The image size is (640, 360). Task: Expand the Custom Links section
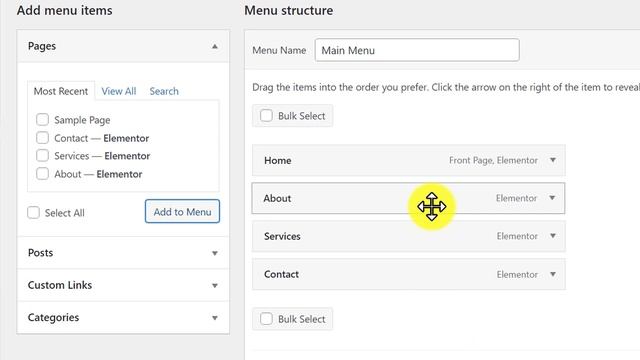point(123,285)
